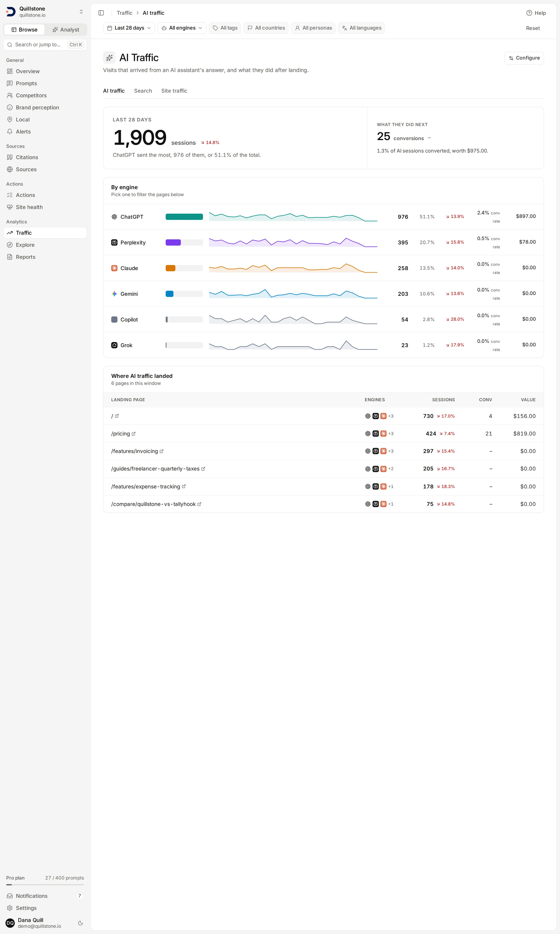Open workspace switcher chevron beside Quillstone
The image size is (560, 934).
(81, 12)
